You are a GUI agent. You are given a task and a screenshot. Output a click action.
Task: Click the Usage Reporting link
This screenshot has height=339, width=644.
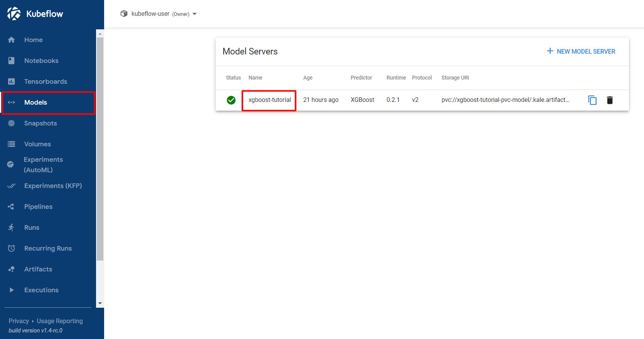coord(60,321)
